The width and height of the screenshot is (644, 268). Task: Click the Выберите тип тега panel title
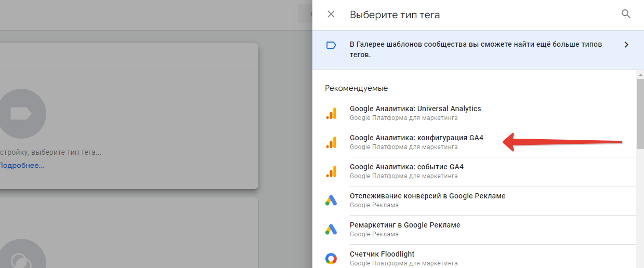395,15
